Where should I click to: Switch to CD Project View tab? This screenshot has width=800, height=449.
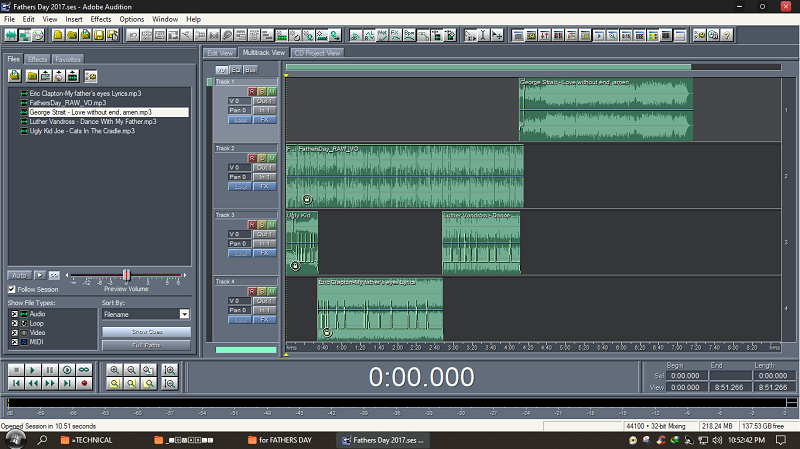pyautogui.click(x=317, y=53)
